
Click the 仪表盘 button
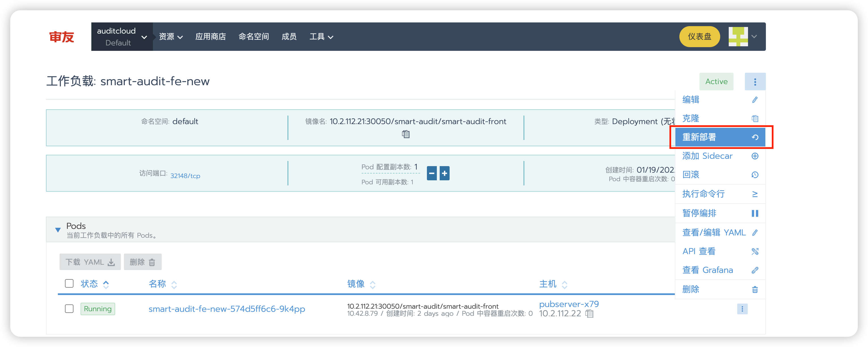[x=699, y=37]
